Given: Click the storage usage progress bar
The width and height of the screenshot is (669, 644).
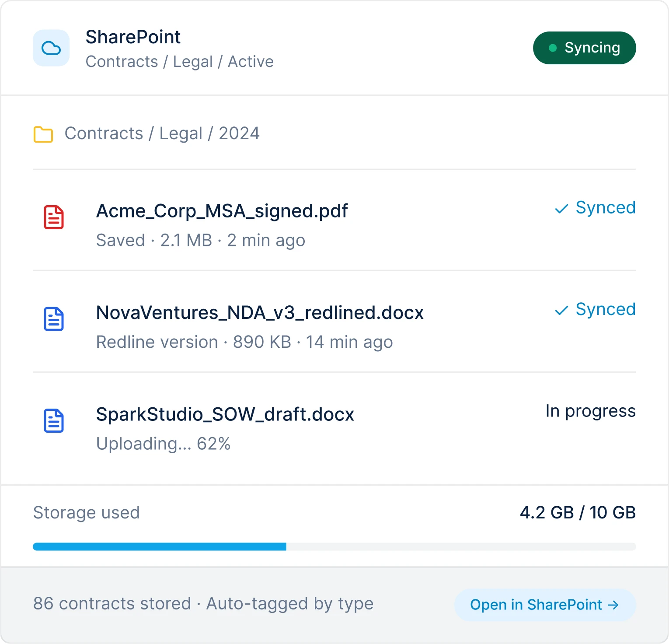Looking at the screenshot, I should click(334, 546).
